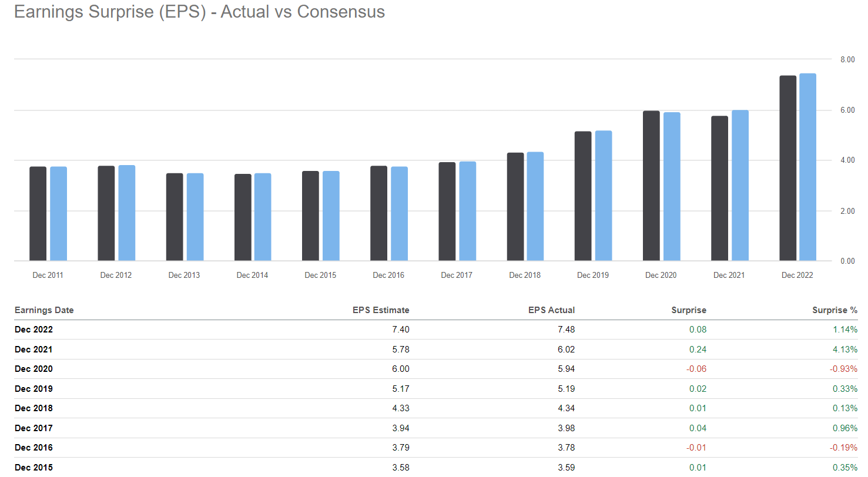Screen dimensions: 868x477
Task: Select the Dec 2011 dark estimate bar
Action: (x=38, y=214)
